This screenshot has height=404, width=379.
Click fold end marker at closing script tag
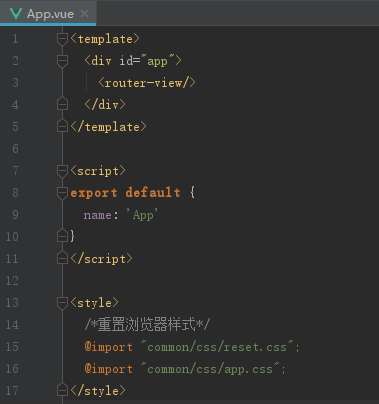[62, 258]
